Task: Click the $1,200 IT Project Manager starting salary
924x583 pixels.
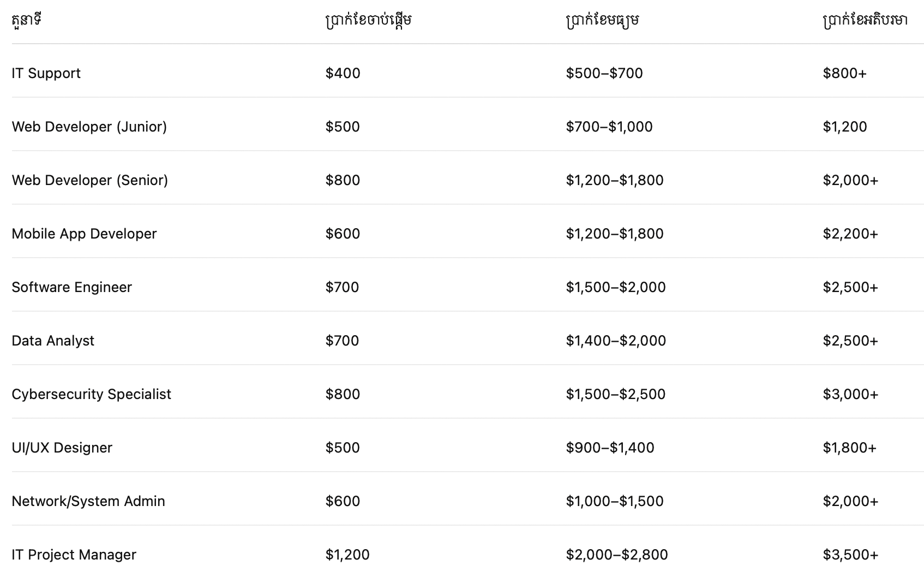Action: tap(347, 555)
